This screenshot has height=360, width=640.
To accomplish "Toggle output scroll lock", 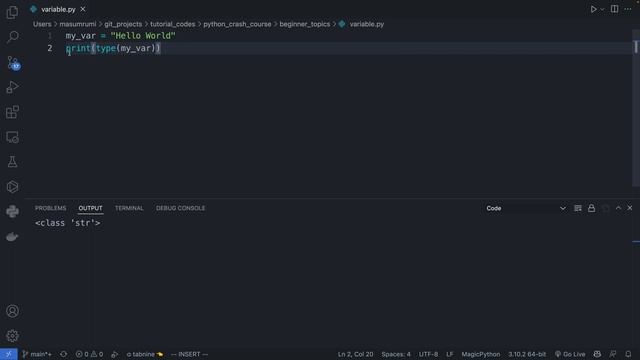I will tap(591, 208).
